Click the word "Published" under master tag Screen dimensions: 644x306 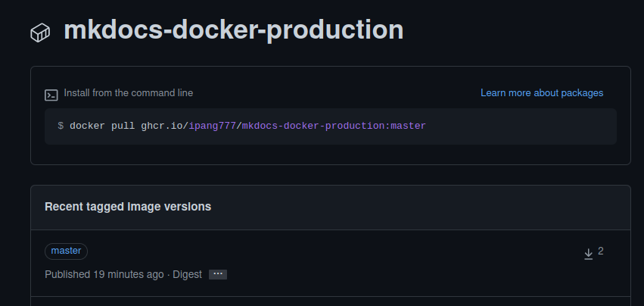(67, 274)
